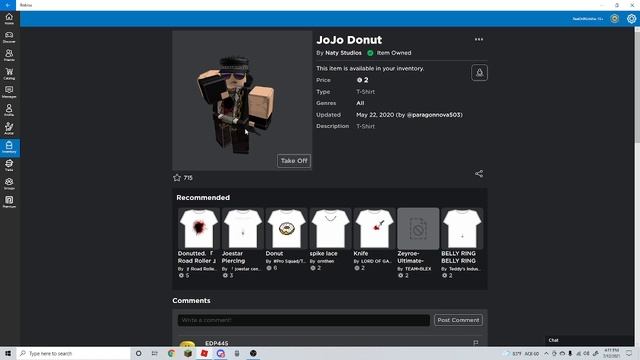This screenshot has width=640, height=360.
Task: Open the Groups page
Action: [9, 184]
